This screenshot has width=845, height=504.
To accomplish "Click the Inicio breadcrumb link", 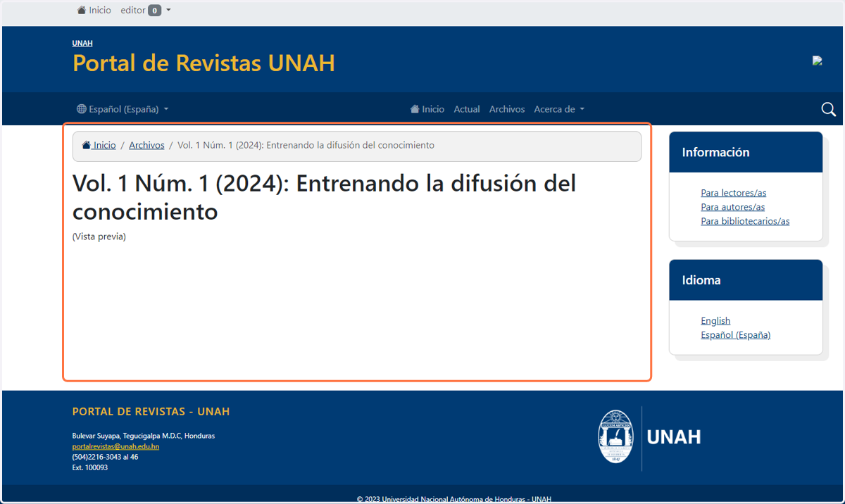I will (99, 145).
